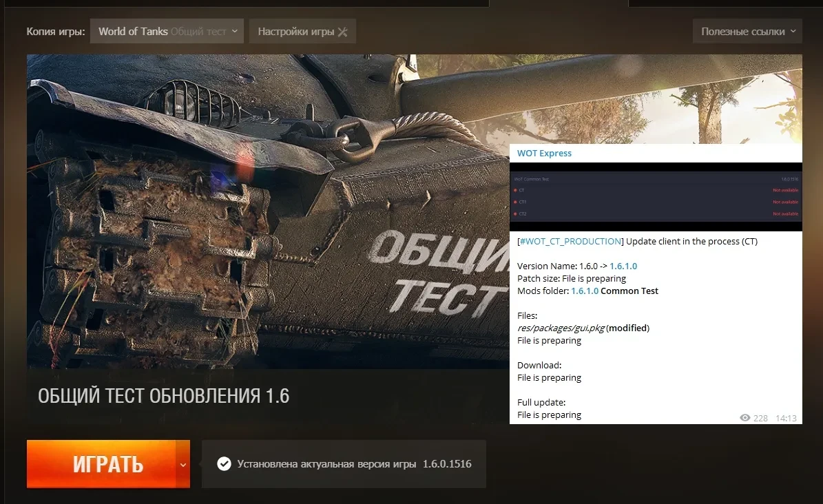823x504 pixels.
Task: Click the red status dot beside CT1
Action: coord(515,202)
